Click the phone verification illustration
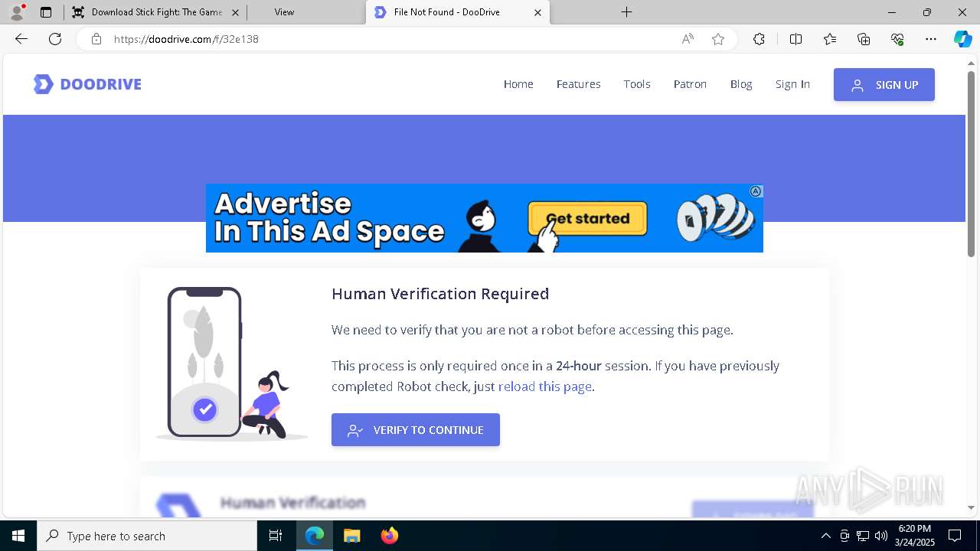The image size is (980, 551). [231, 364]
